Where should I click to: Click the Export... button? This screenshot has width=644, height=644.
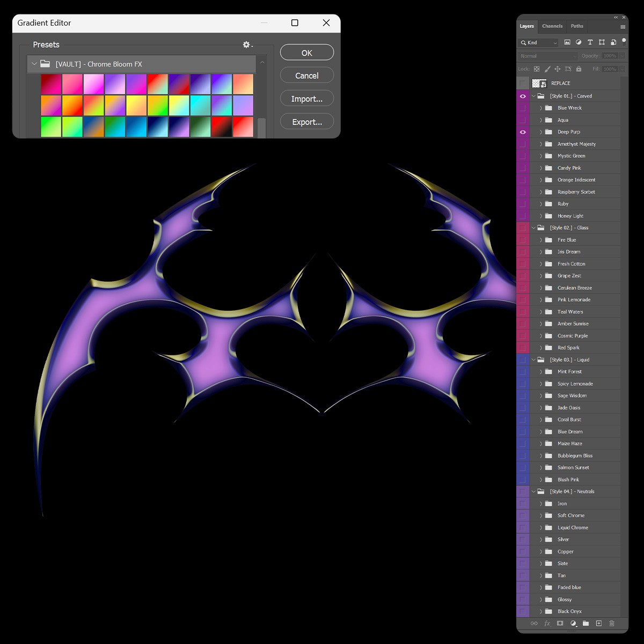point(307,122)
